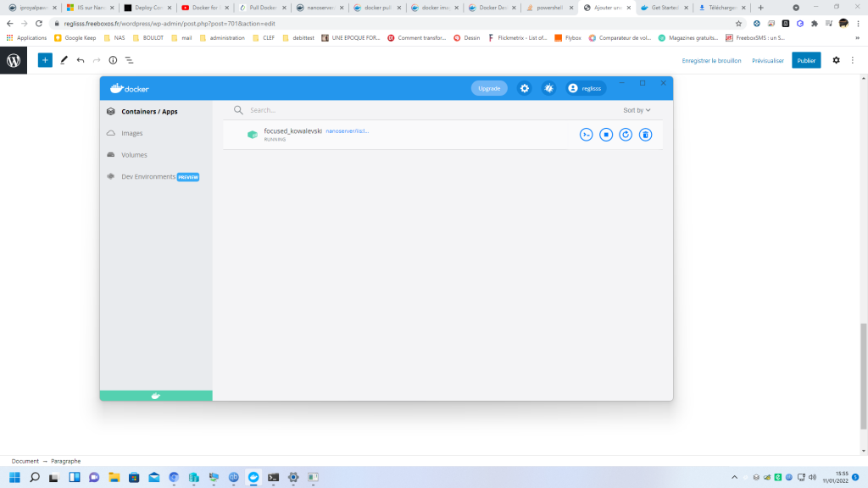The image size is (868, 488).
Task: Expand the Sort by dropdown
Action: point(637,110)
